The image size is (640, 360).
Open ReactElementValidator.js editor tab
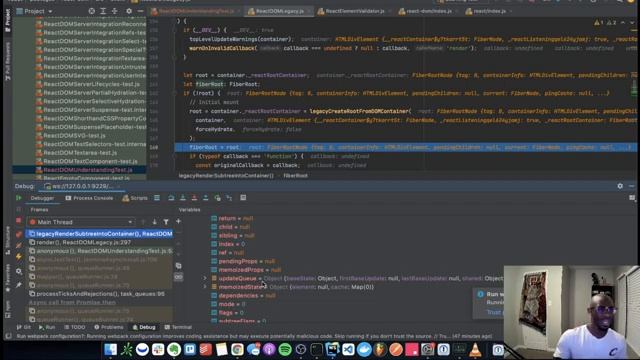tap(354, 11)
